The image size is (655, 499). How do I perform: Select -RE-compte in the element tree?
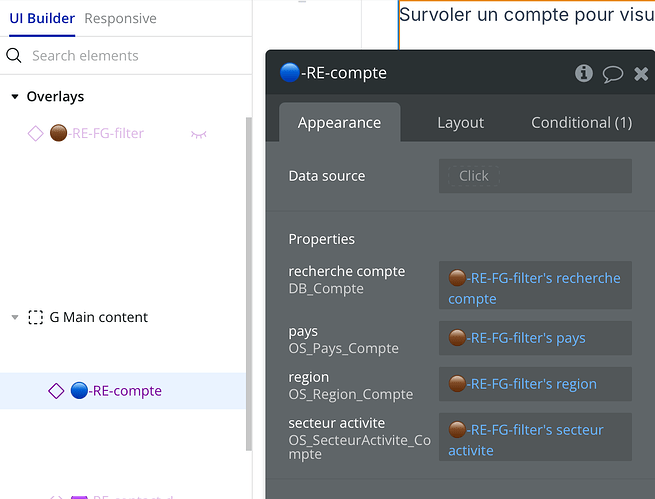[x=125, y=391]
